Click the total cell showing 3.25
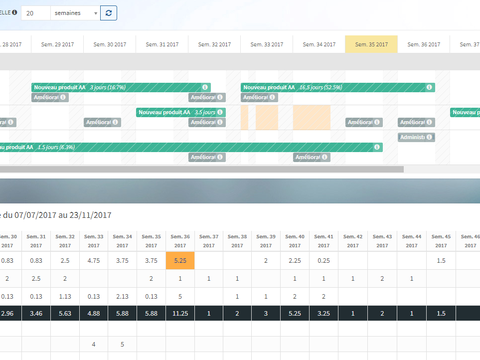This screenshot has width=480, height=360. 324,313
